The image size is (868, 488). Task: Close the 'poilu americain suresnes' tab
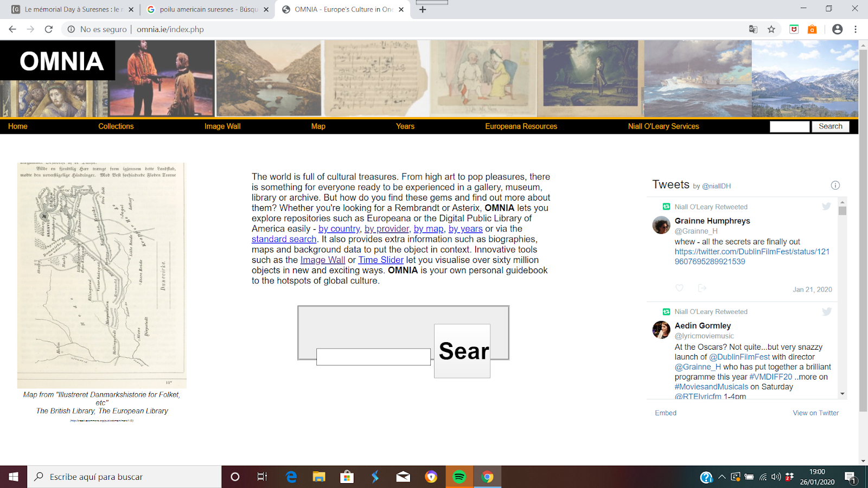266,9
